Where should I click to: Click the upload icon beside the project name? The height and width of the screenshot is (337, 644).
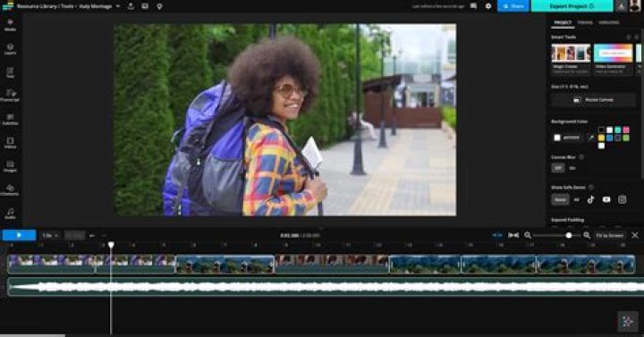pos(131,6)
